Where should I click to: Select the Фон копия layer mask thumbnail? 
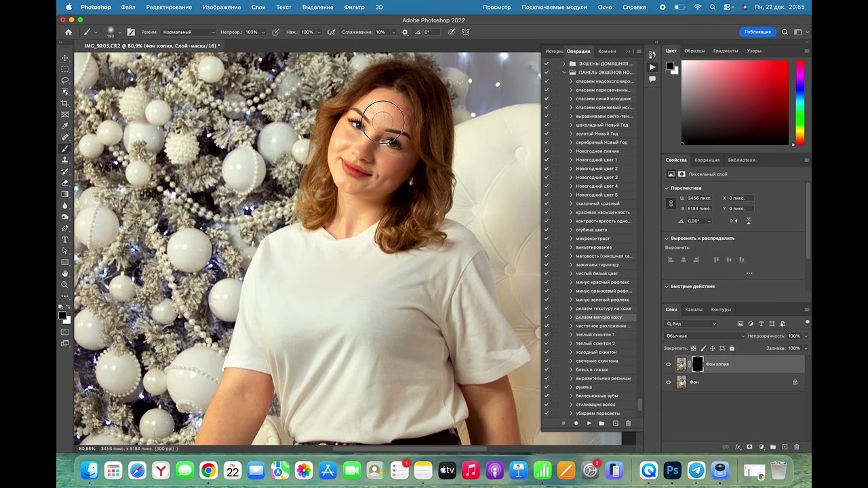pyautogui.click(x=697, y=364)
